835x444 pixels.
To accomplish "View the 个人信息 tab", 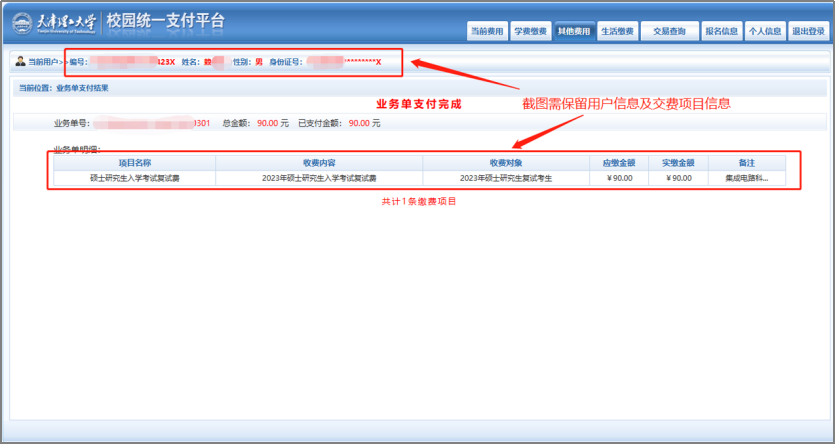I will (765, 32).
